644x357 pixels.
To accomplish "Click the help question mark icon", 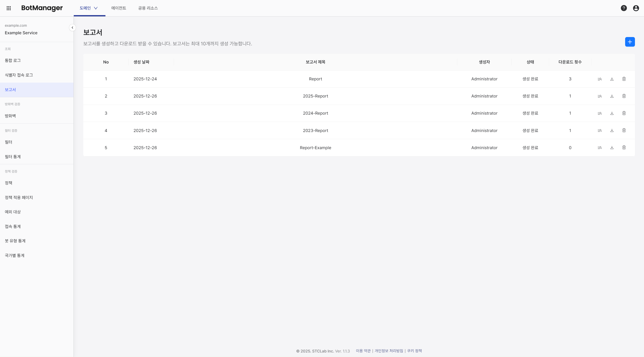I will point(624,8).
